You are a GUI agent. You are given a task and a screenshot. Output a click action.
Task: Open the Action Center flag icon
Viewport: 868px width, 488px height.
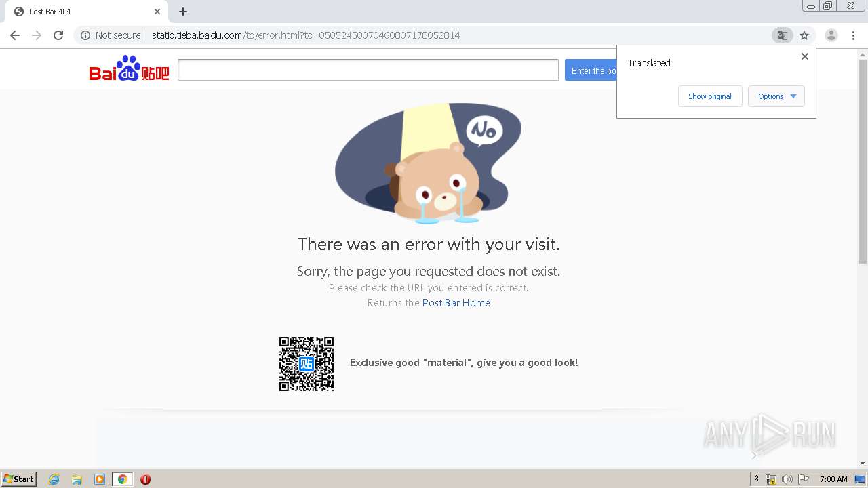click(804, 479)
